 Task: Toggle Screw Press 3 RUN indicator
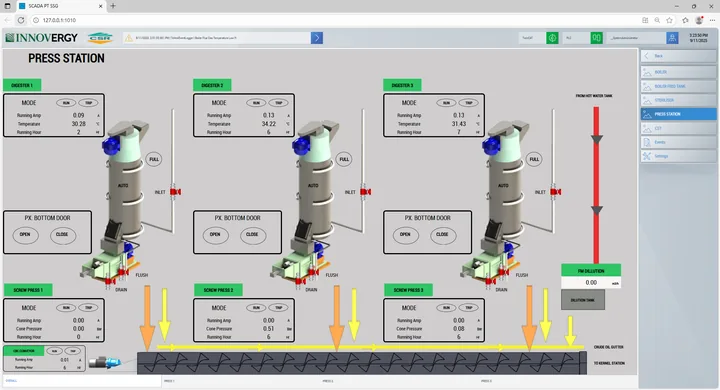pyautogui.click(x=446, y=308)
